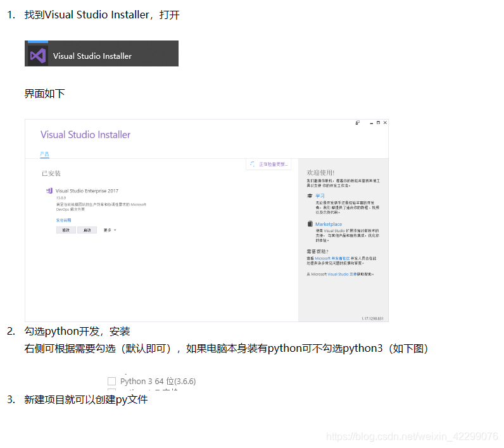Image resolution: width=504 pixels, height=448 pixels.
Task: Click the 已安装 section heading
Action: pyautogui.click(x=51, y=173)
